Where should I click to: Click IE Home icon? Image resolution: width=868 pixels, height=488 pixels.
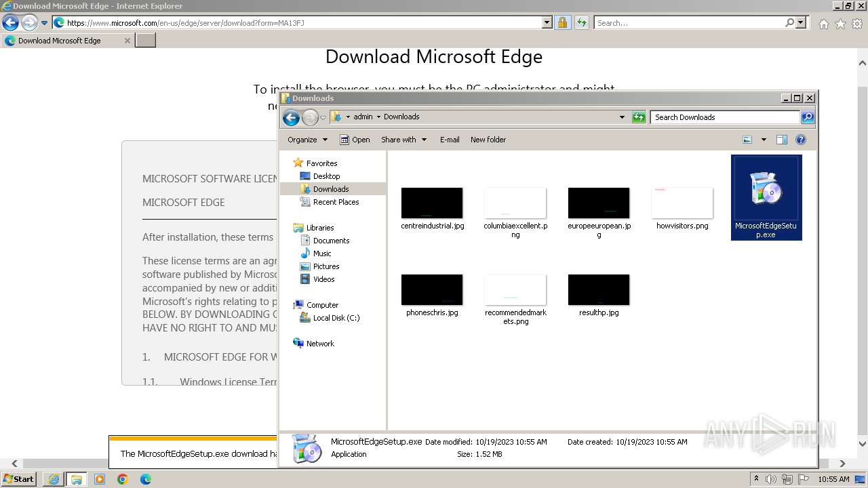pos(823,24)
